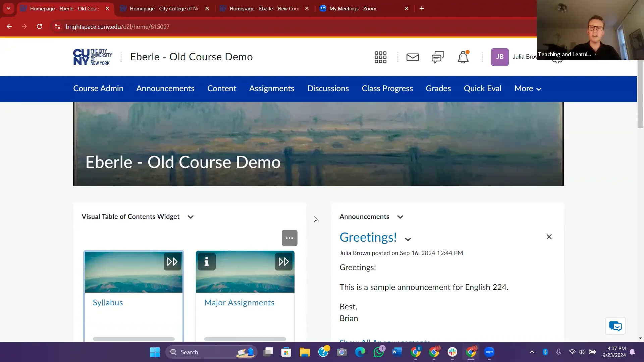Open Class Progress in the navbar
Image resolution: width=644 pixels, height=362 pixels.
(387, 88)
